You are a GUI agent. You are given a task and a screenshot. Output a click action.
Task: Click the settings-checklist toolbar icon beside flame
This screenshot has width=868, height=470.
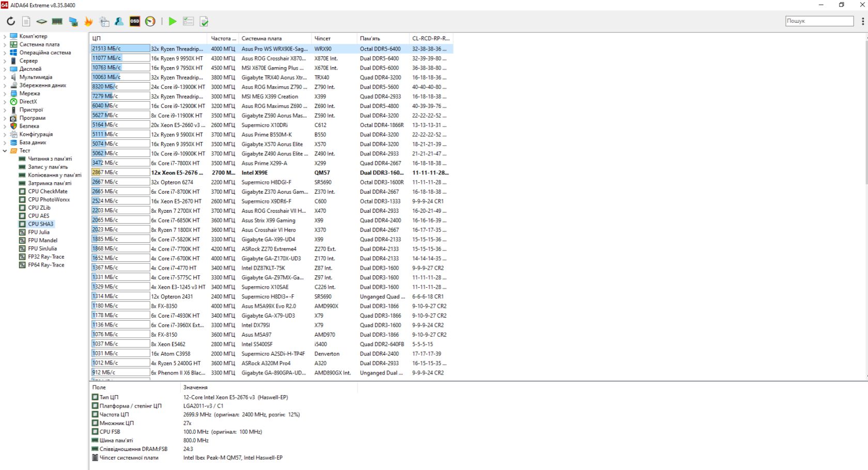pyautogui.click(x=104, y=21)
